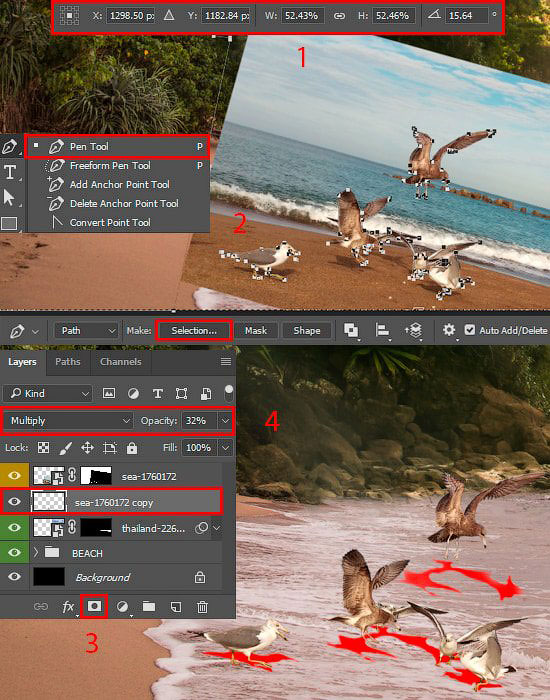Lock artboard nesting icon
Image resolution: width=550 pixels, height=700 pixels.
click(110, 448)
